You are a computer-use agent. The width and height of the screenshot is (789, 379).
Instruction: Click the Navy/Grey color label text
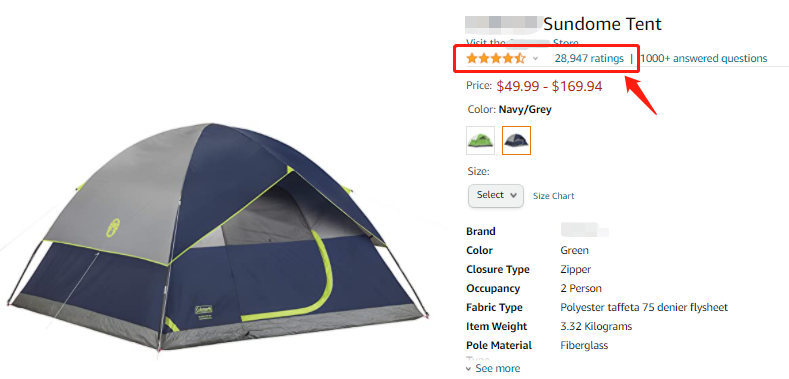click(525, 109)
